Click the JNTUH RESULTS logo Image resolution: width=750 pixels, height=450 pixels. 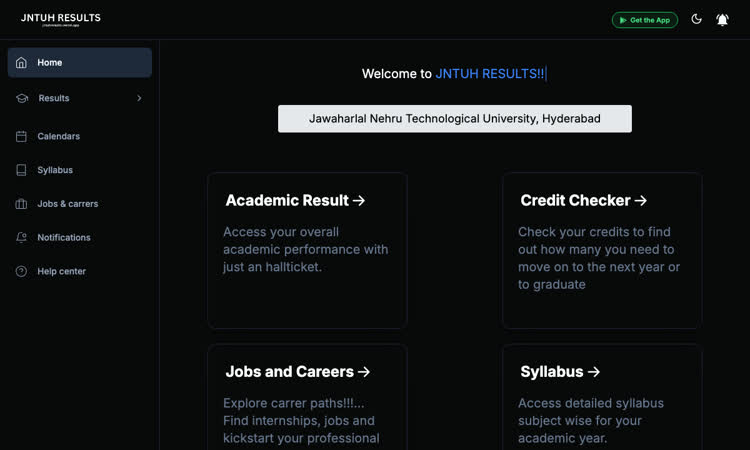coord(61,19)
